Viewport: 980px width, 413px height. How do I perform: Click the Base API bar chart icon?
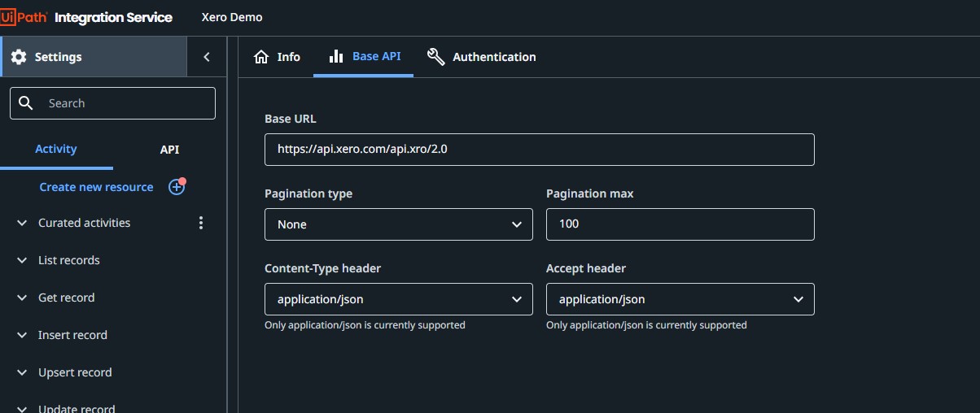336,57
